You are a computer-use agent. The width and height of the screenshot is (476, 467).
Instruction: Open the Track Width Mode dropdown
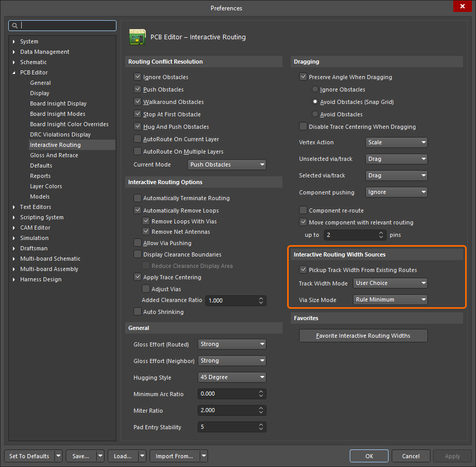click(390, 283)
